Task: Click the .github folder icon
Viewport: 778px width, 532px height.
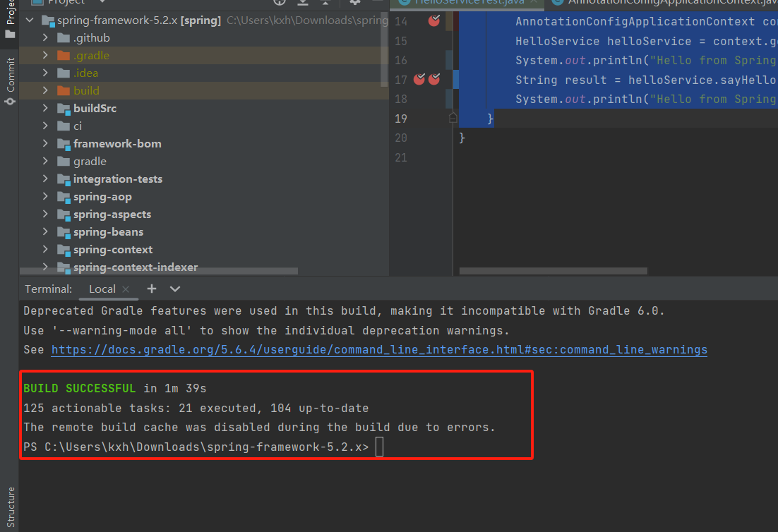Action: coord(64,37)
